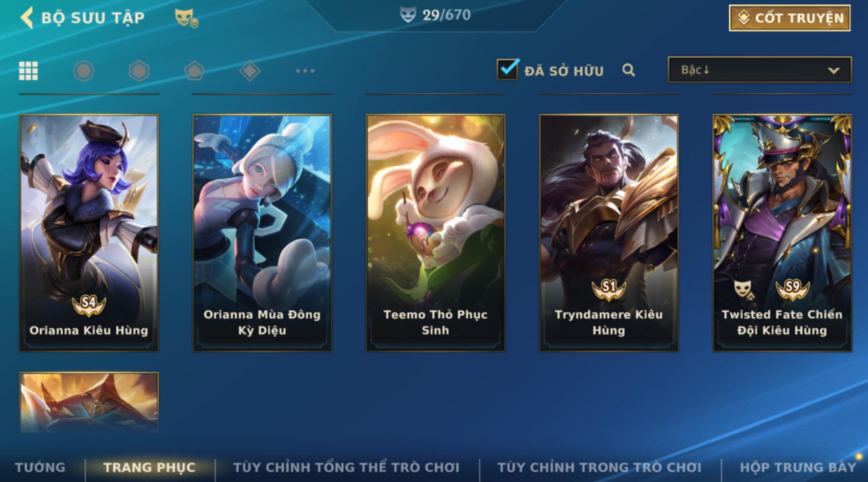Image resolution: width=868 pixels, height=482 pixels.
Task: Go to the Hộp Trưng Bày tab
Action: 798,467
